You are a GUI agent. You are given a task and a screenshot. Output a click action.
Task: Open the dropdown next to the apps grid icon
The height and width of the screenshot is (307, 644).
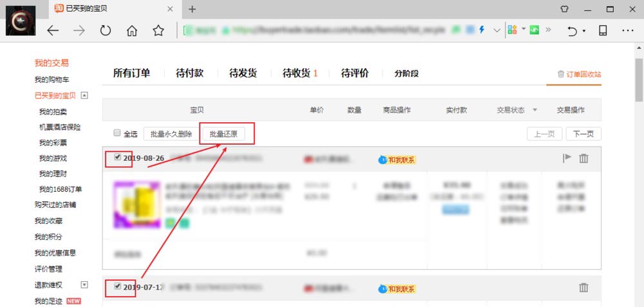tap(523, 29)
